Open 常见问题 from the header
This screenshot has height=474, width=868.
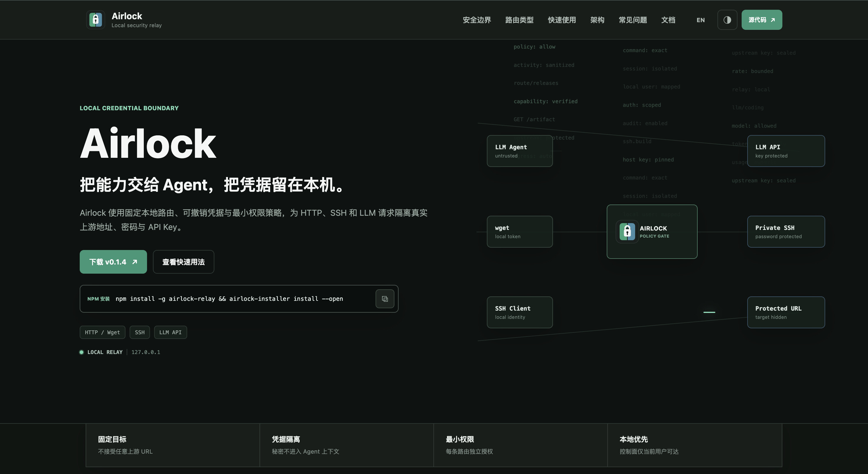point(633,20)
